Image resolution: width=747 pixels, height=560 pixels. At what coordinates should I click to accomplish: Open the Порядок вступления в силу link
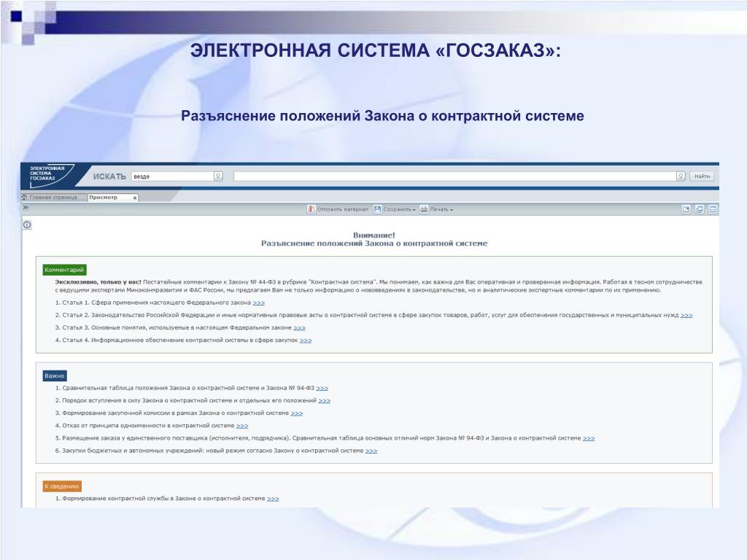coord(325,400)
